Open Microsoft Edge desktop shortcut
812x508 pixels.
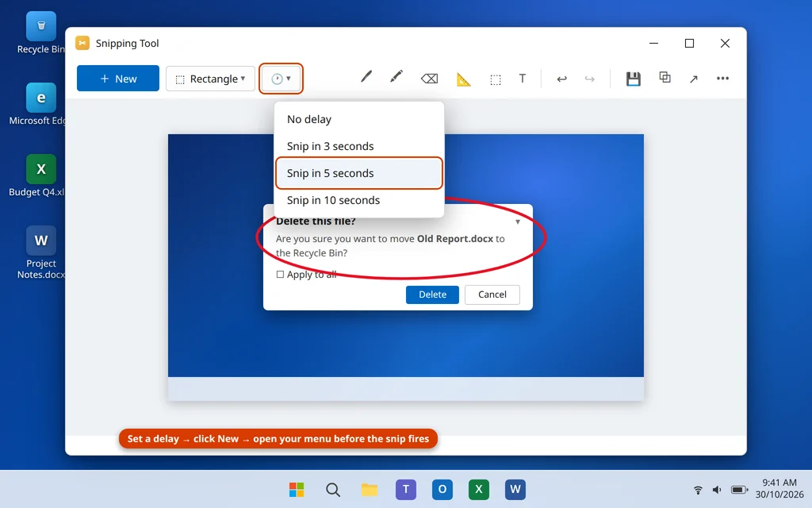coord(41,104)
